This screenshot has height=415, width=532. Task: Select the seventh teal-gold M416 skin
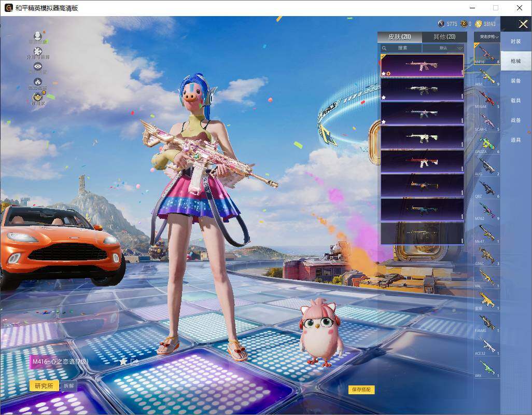point(422,210)
